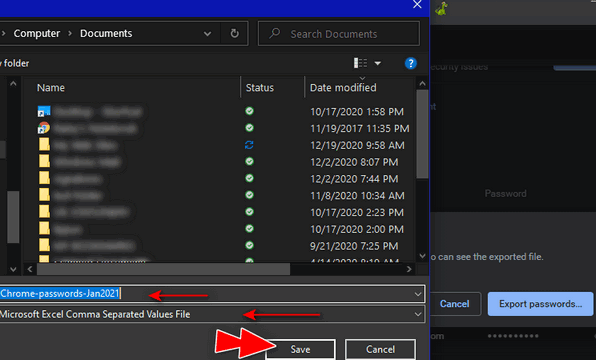Click the folder icon dated 10/17/2020 2:23 PM
The image size is (596, 360).
[44, 212]
